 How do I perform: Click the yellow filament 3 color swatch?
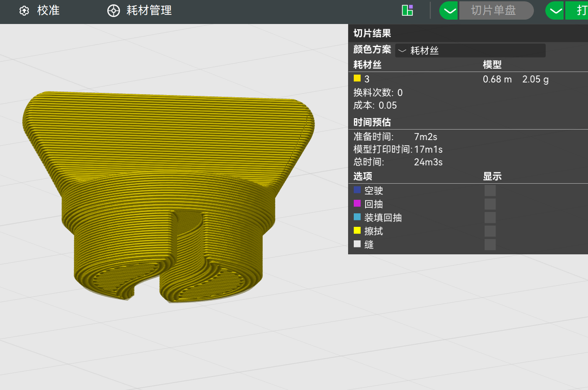(x=357, y=79)
